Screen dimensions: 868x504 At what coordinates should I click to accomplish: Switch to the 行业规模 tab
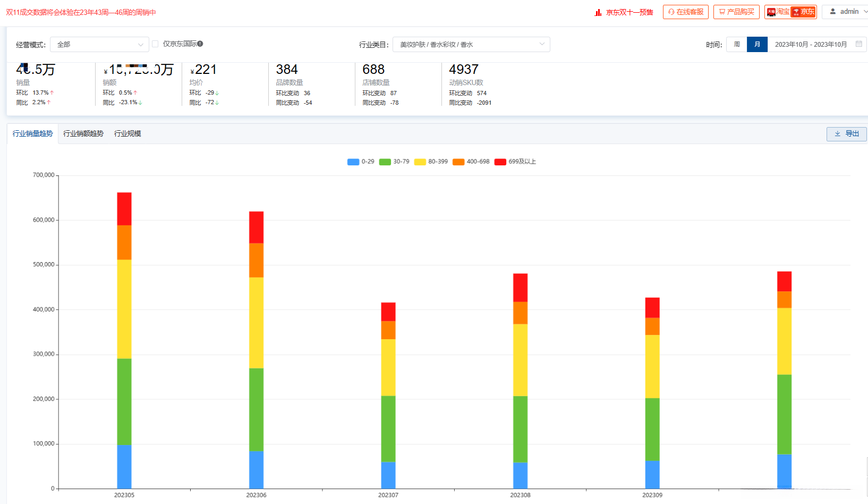pyautogui.click(x=127, y=133)
